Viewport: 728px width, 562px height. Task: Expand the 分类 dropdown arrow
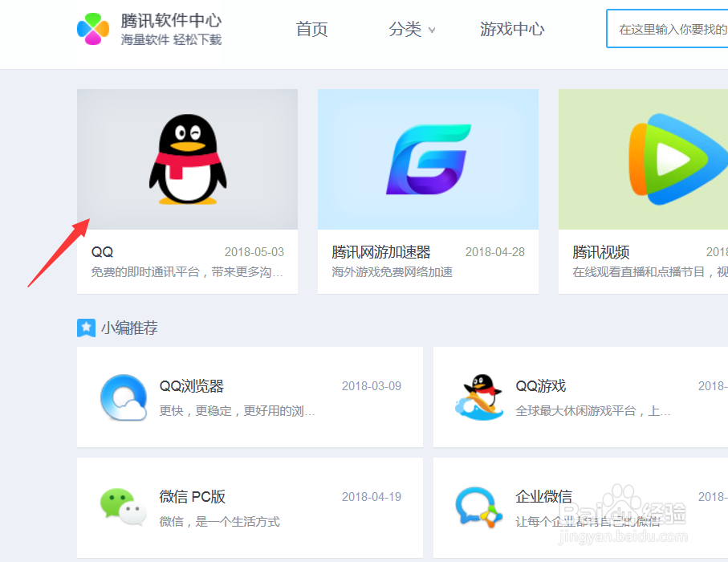432,31
